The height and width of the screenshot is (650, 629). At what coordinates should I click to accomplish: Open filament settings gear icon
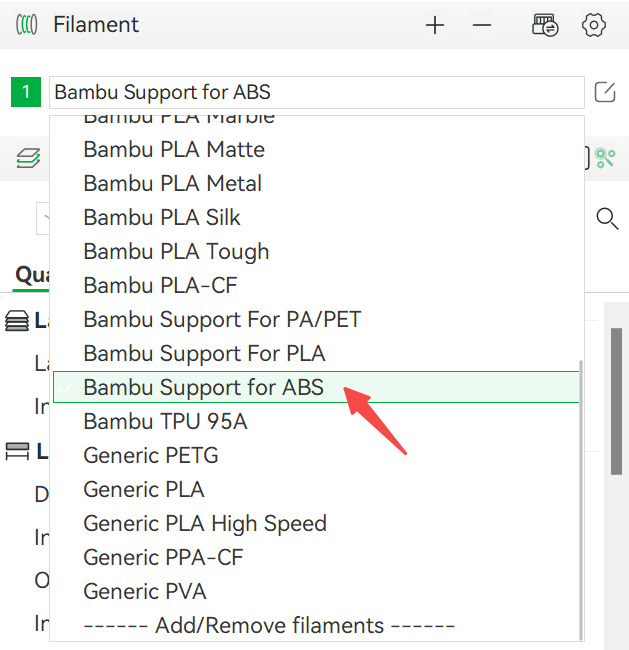tap(594, 25)
